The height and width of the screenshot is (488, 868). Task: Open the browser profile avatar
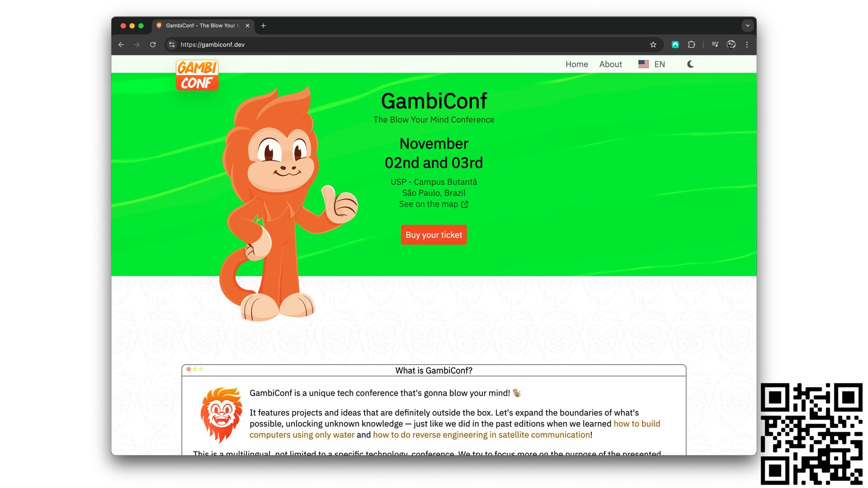pos(731,45)
